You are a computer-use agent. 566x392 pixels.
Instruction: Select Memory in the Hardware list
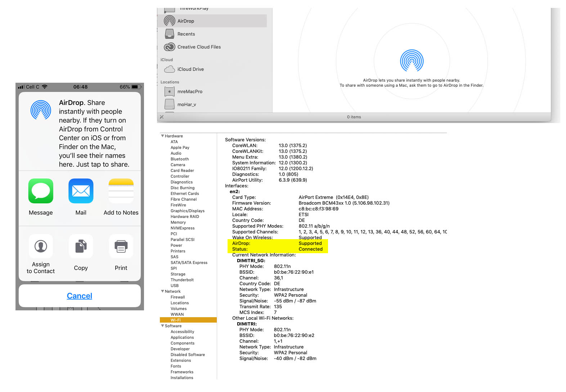[178, 222]
